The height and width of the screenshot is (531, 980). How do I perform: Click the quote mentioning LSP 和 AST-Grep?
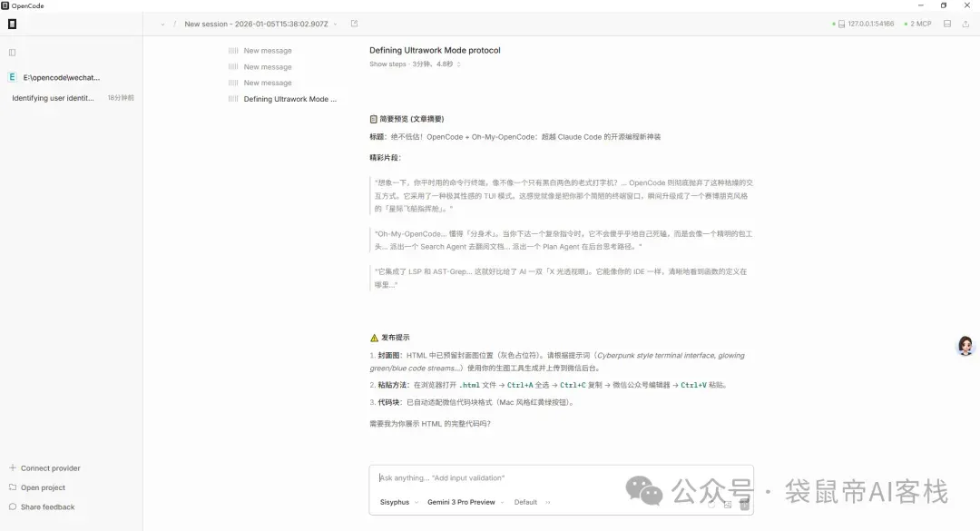tap(561, 278)
